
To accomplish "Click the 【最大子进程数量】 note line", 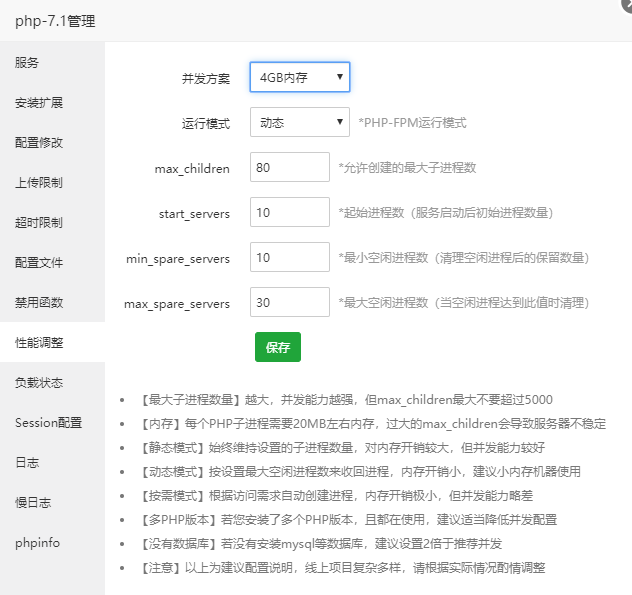I will [x=345, y=399].
